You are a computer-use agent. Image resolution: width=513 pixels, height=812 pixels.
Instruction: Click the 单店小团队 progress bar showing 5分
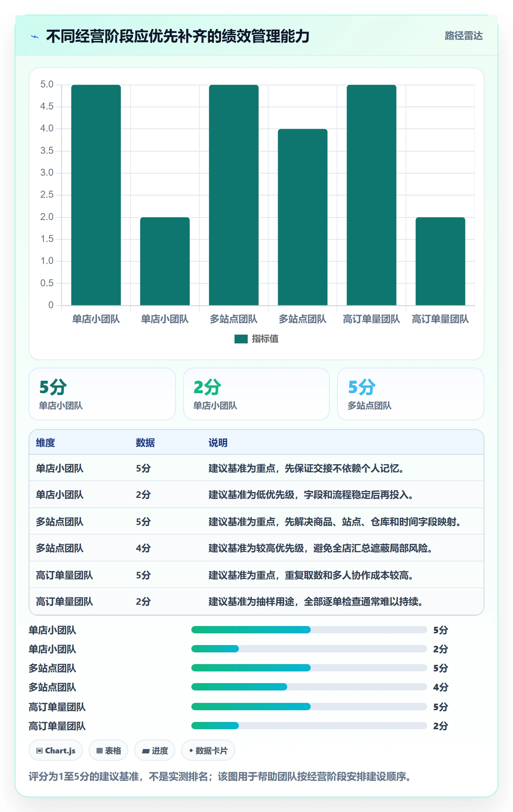309,630
